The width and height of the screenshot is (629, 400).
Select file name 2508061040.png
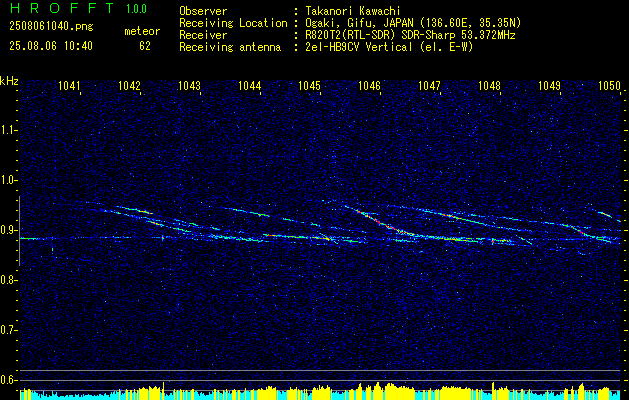tap(51, 27)
